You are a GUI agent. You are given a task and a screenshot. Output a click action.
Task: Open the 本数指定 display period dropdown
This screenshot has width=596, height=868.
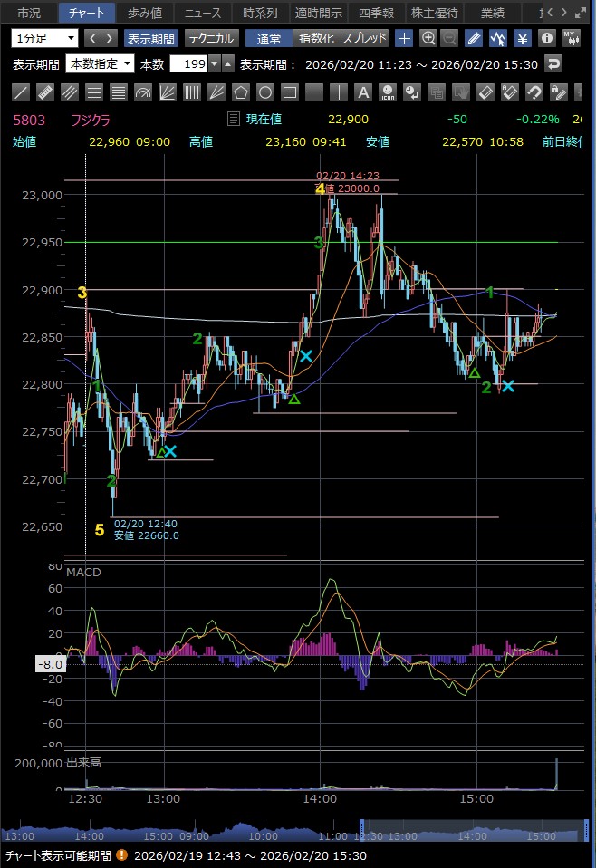pyautogui.click(x=100, y=63)
